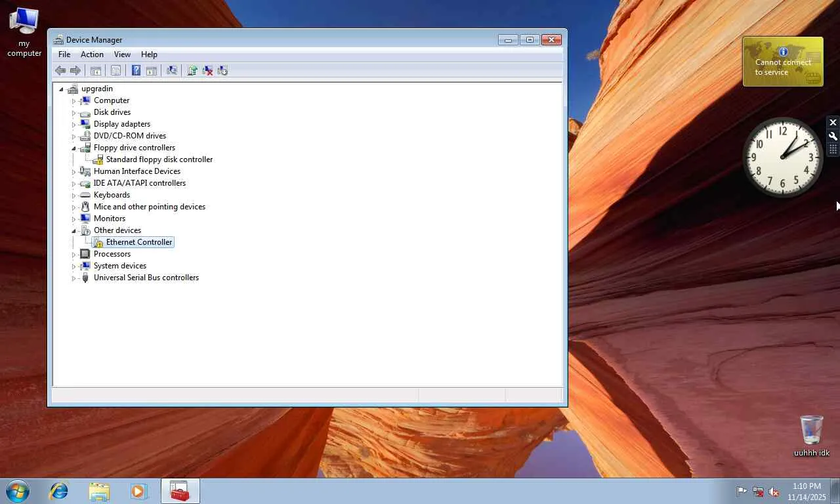
Task: Expand the Disk drives category
Action: point(74,113)
